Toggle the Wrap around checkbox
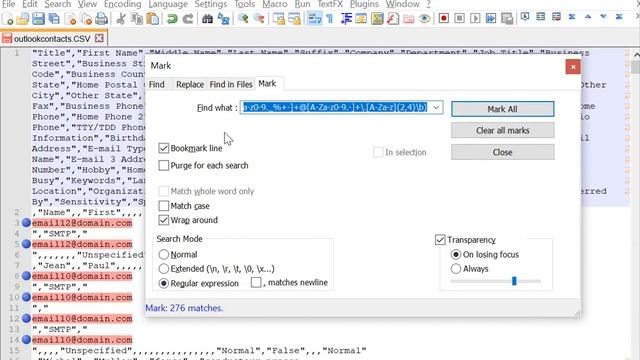The image size is (640, 360). (x=164, y=220)
